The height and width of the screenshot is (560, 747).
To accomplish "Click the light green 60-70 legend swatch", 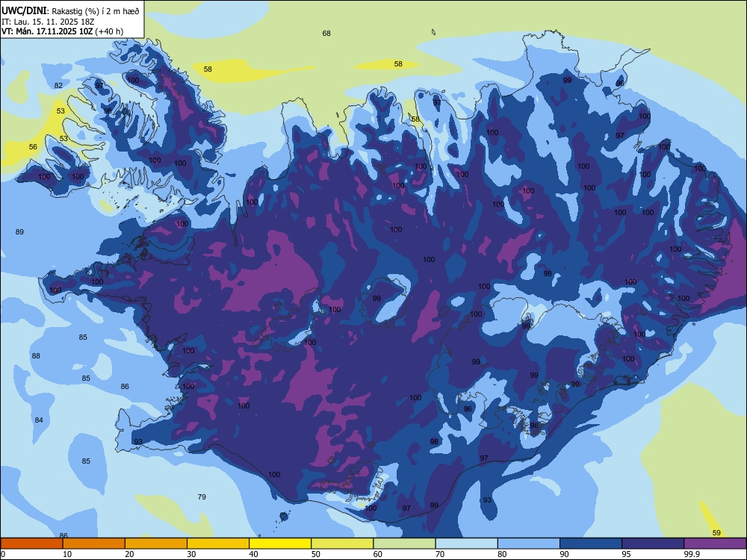I will 404,544.
